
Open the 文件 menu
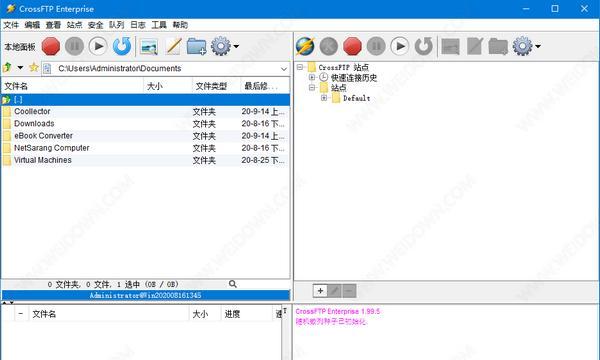click(11, 25)
